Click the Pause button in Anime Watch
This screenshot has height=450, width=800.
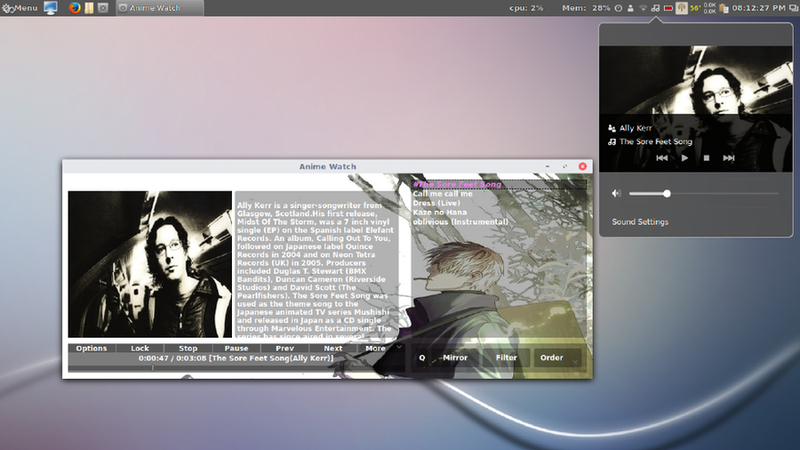[236, 348]
